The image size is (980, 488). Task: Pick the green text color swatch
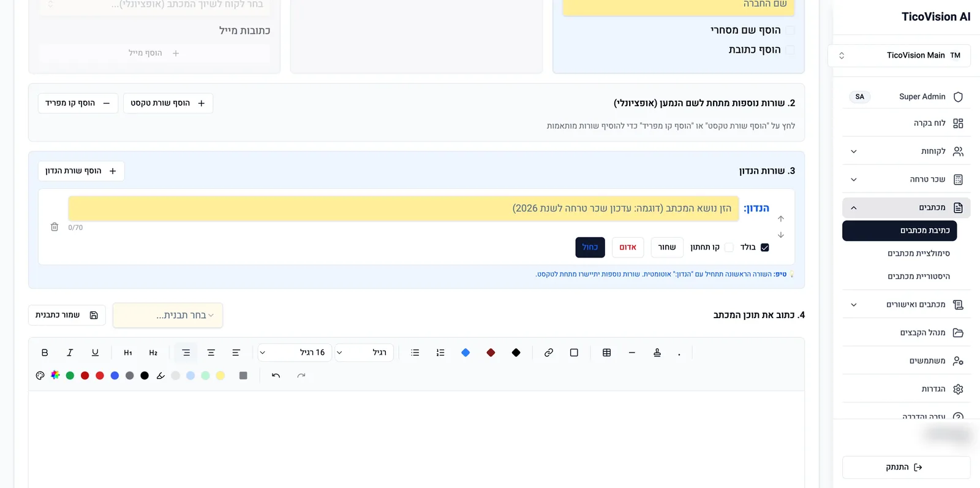(x=70, y=376)
